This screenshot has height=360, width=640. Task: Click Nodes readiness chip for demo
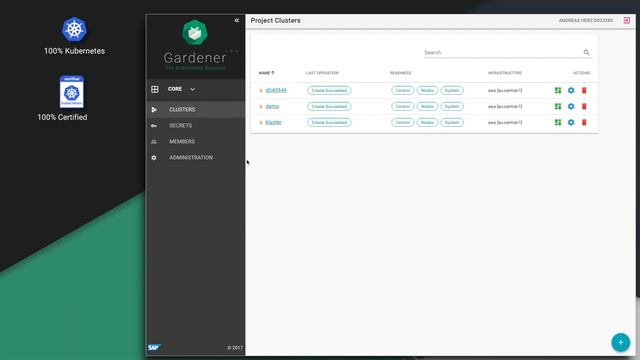pos(427,106)
